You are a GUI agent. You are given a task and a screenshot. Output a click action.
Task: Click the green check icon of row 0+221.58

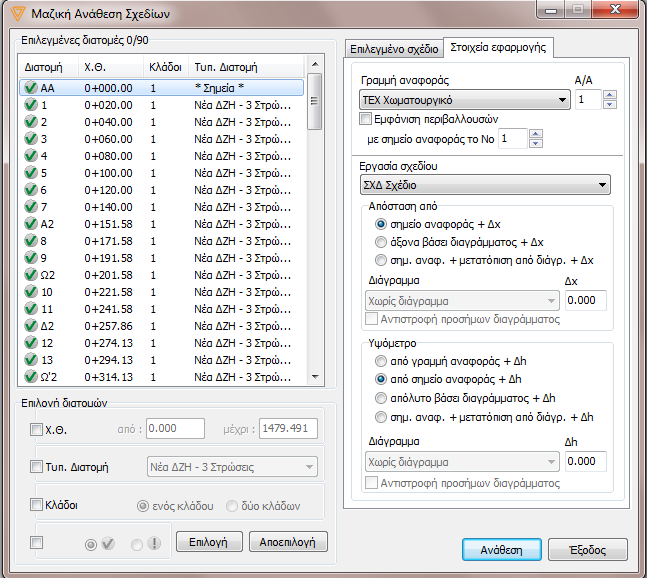click(x=31, y=292)
